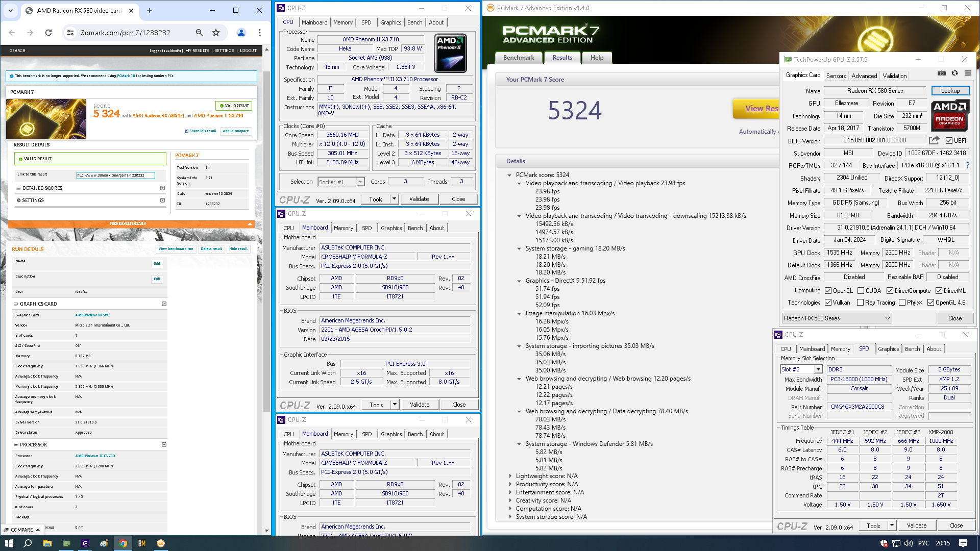Open the GPU-Z hamburger menu

[x=968, y=73]
